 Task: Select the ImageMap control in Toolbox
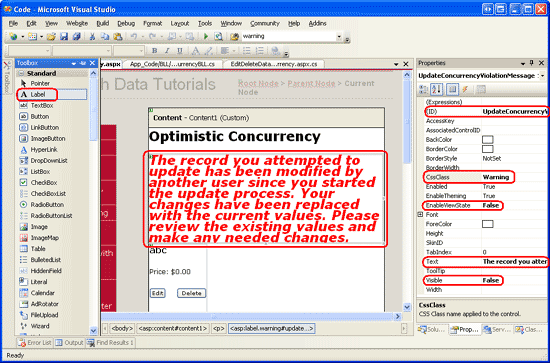52,238
